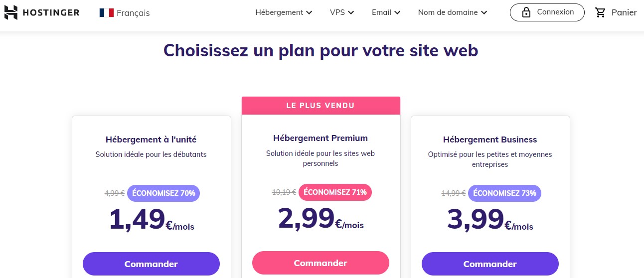The height and width of the screenshot is (278, 644).
Task: Click the Le Plus Vendu banner
Action: tap(321, 106)
